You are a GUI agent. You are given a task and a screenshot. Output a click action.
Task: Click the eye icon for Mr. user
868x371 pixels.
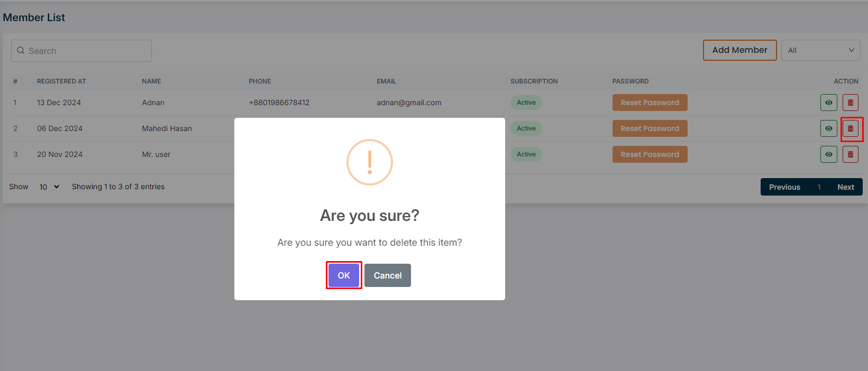(x=828, y=154)
